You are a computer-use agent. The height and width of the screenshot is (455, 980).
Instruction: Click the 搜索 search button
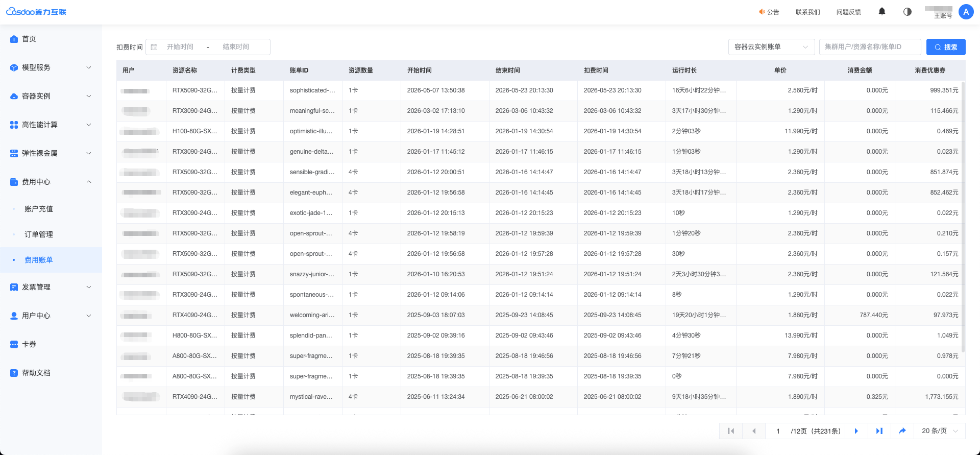[946, 47]
